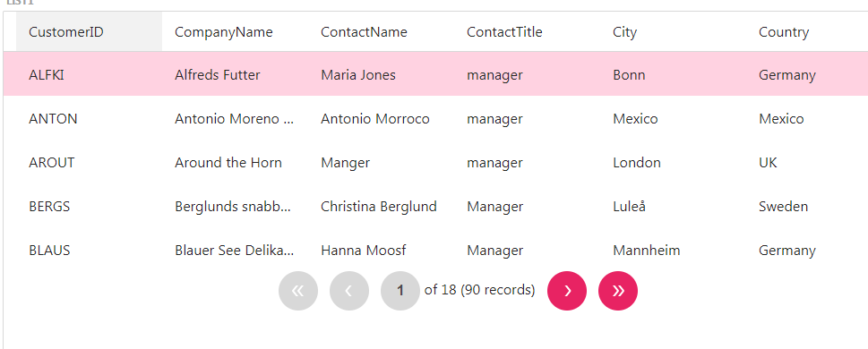Sort by City column header
The image size is (868, 349).
tap(674, 32)
